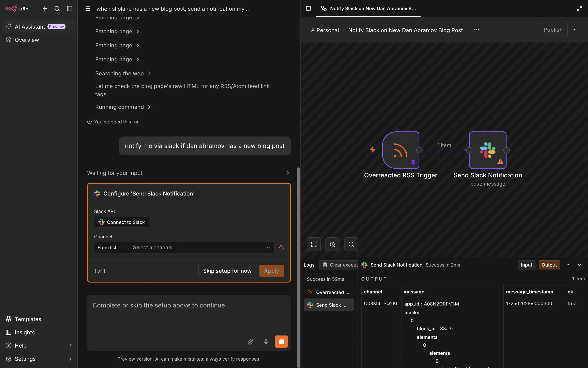Click message_timestamp value 1725026289.000300
The height and width of the screenshot is (368, 588).
coord(529,304)
